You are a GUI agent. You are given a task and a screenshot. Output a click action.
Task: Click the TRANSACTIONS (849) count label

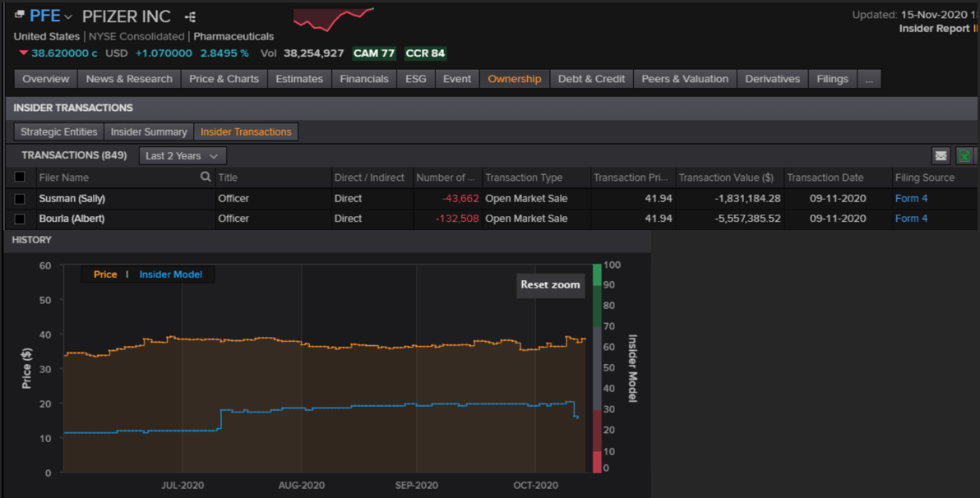(74, 155)
